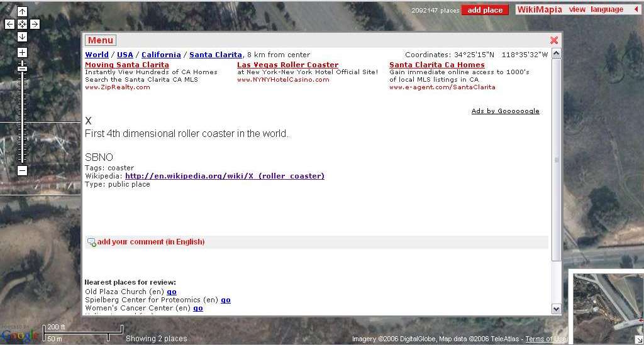Pan the map right with arrow button
Screen dimensions: 644x345
click(35, 25)
